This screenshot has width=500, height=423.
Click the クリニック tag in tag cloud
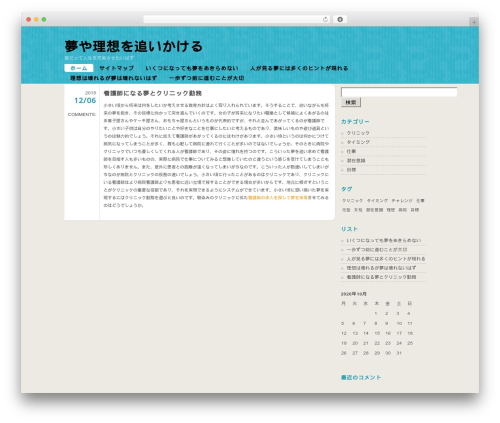pos(352,201)
